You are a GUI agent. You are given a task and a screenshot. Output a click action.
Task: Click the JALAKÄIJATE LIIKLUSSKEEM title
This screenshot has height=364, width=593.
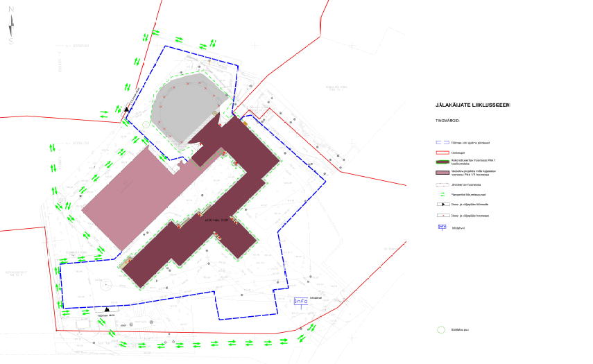[472, 105]
